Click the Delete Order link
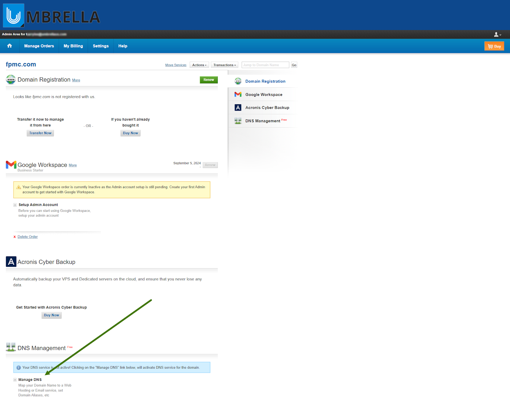This screenshot has height=420, width=510. point(27,237)
